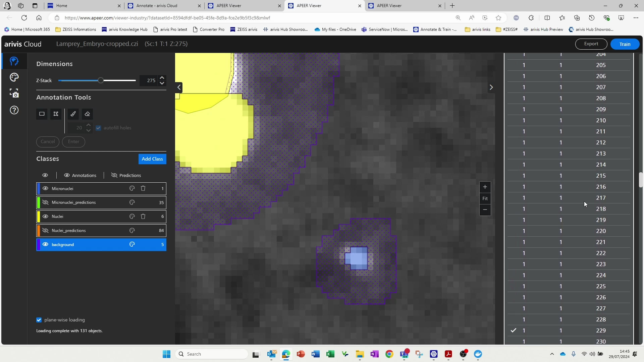644x362 pixels.
Task: Select the rectangle annotation tool
Action: click(42, 114)
